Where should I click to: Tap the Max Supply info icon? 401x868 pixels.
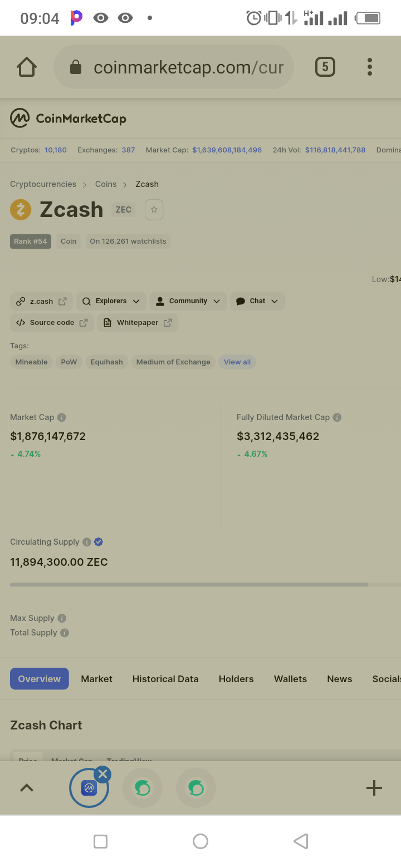(x=62, y=618)
